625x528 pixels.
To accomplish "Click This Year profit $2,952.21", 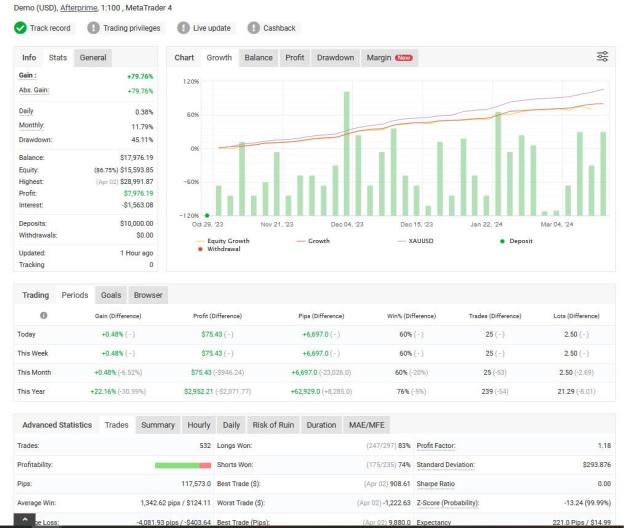I will click(199, 391).
